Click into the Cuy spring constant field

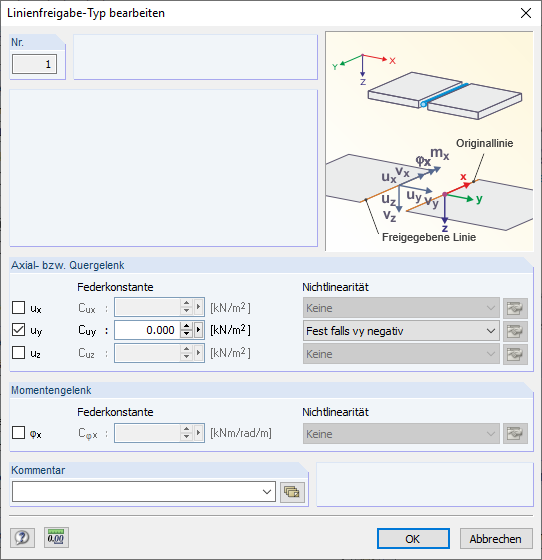tap(147, 330)
